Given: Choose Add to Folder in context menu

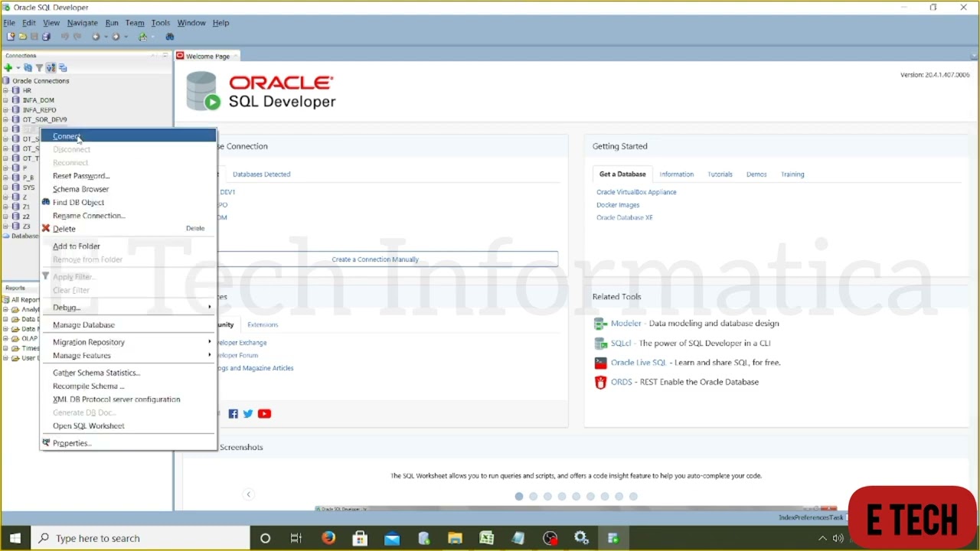Looking at the screenshot, I should (x=128, y=246).
